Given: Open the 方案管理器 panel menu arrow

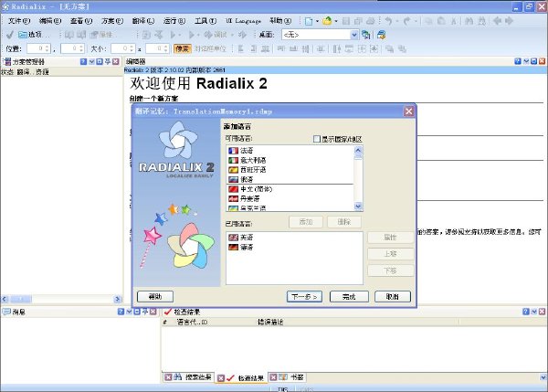Looking at the screenshot, I should point(91,61).
